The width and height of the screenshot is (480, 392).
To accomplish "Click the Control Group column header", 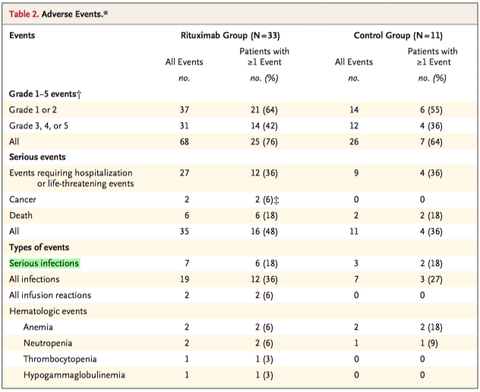I will (398, 35).
